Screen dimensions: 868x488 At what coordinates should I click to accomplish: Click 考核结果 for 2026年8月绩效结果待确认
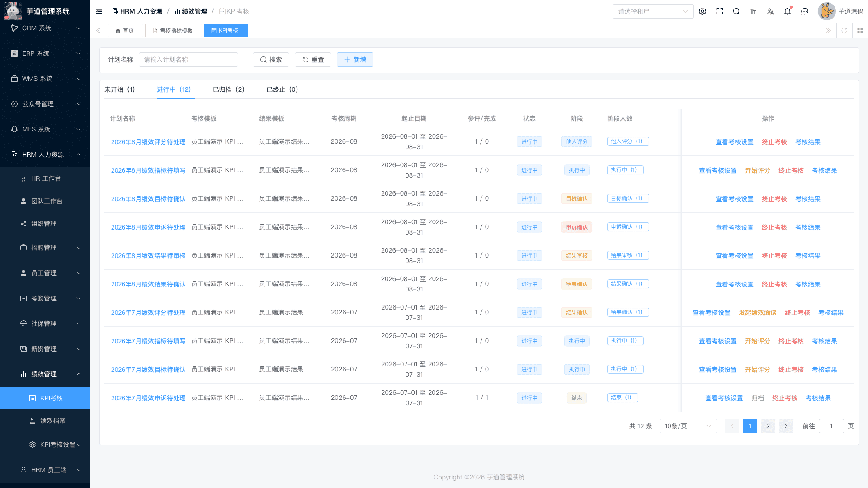point(808,284)
